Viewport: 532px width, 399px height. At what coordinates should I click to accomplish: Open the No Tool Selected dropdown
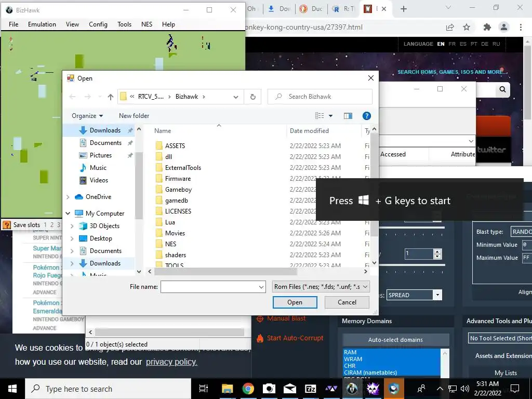click(500, 338)
